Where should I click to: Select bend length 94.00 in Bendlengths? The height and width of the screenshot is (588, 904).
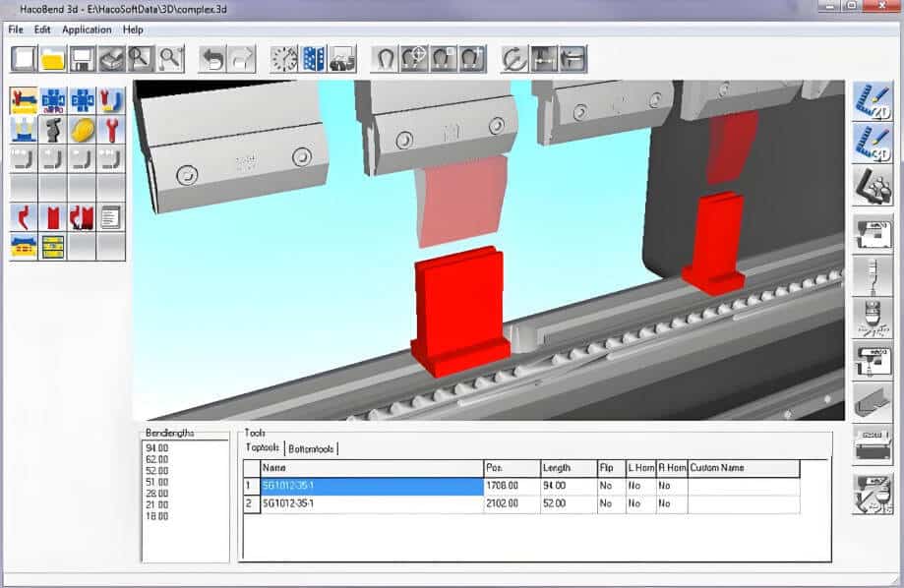pos(156,448)
